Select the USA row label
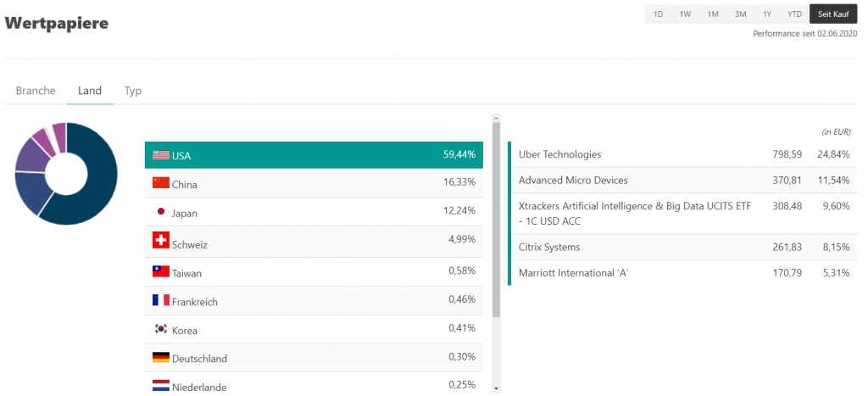 pos(181,156)
